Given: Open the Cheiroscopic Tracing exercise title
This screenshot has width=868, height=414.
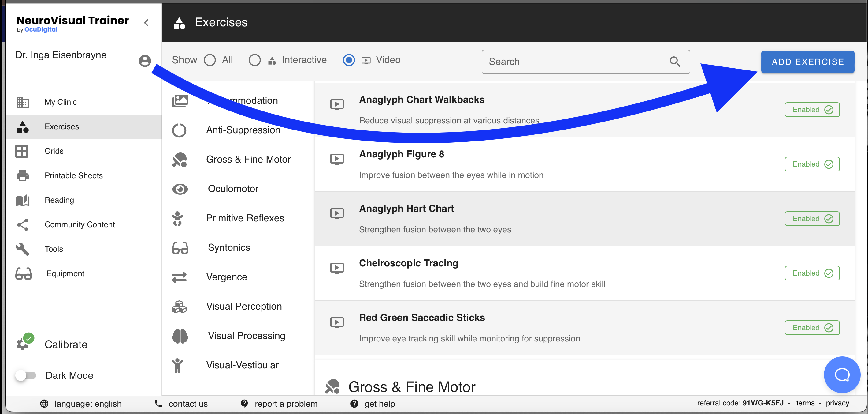Looking at the screenshot, I should coord(408,263).
